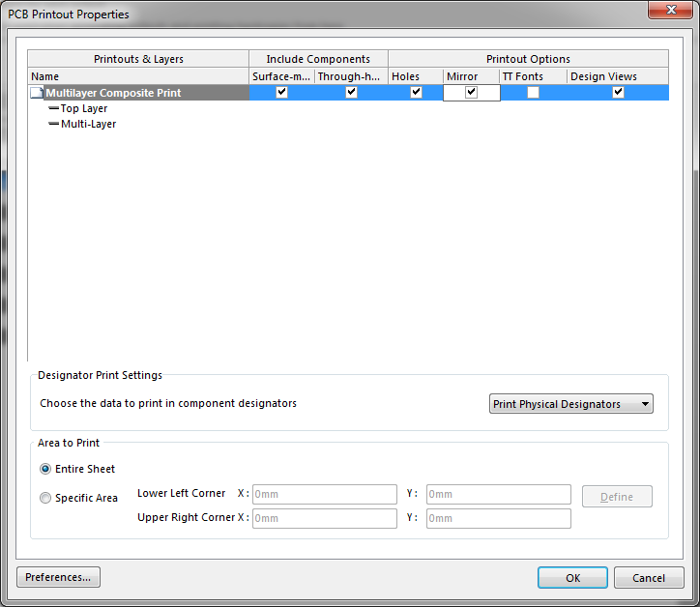
Task: Click Upper Right Corner X field
Action: [x=325, y=519]
